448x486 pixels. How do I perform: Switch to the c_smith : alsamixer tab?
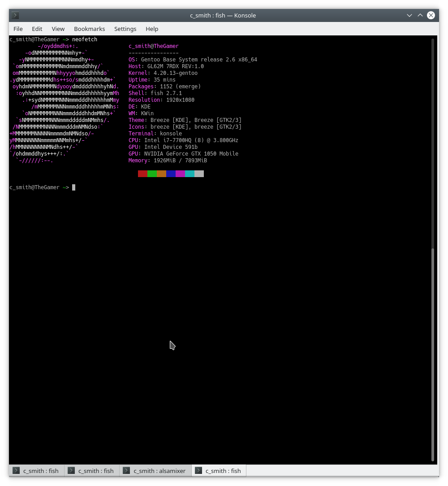155,470
